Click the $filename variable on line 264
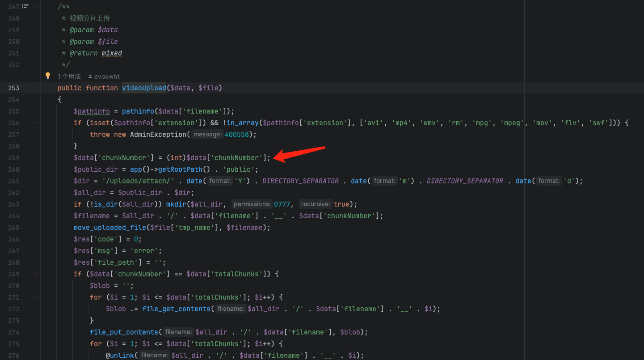Screen dimensions: 644x360 click(x=92, y=216)
